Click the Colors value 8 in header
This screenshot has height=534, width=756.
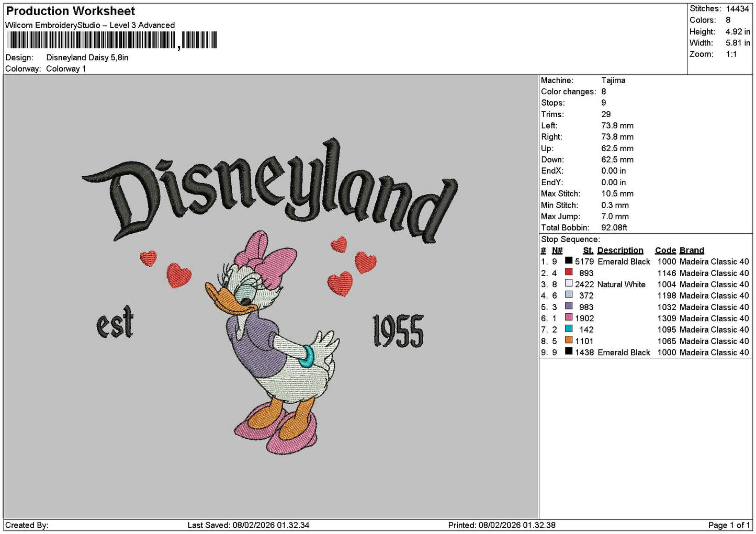click(728, 20)
